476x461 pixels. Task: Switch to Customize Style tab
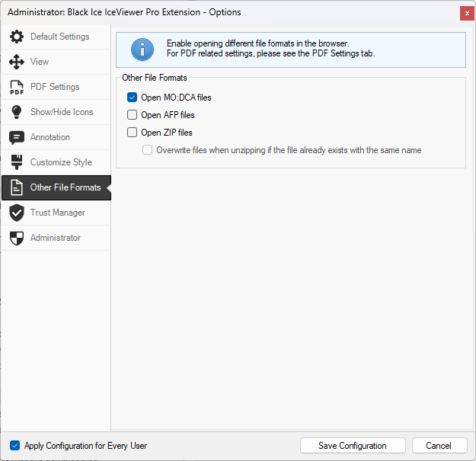point(56,162)
